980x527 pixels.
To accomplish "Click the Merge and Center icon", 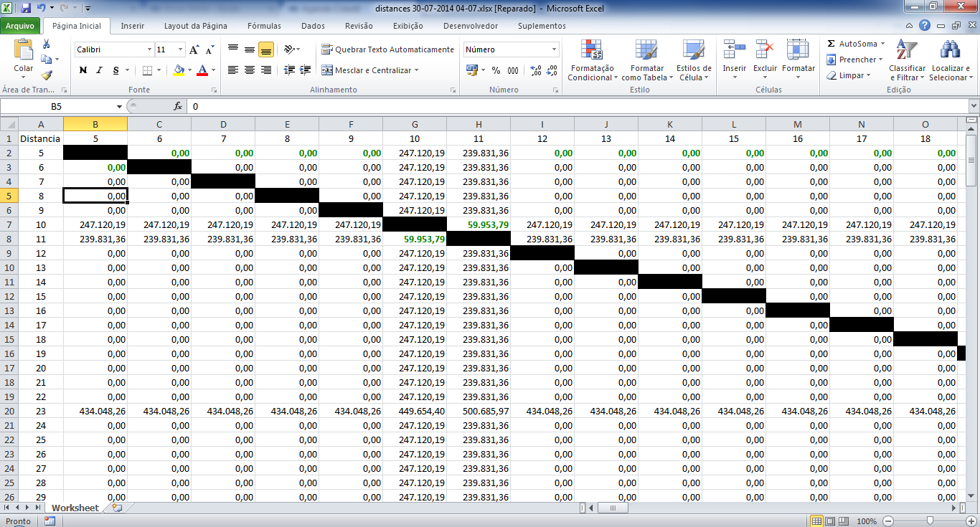I will click(327, 70).
